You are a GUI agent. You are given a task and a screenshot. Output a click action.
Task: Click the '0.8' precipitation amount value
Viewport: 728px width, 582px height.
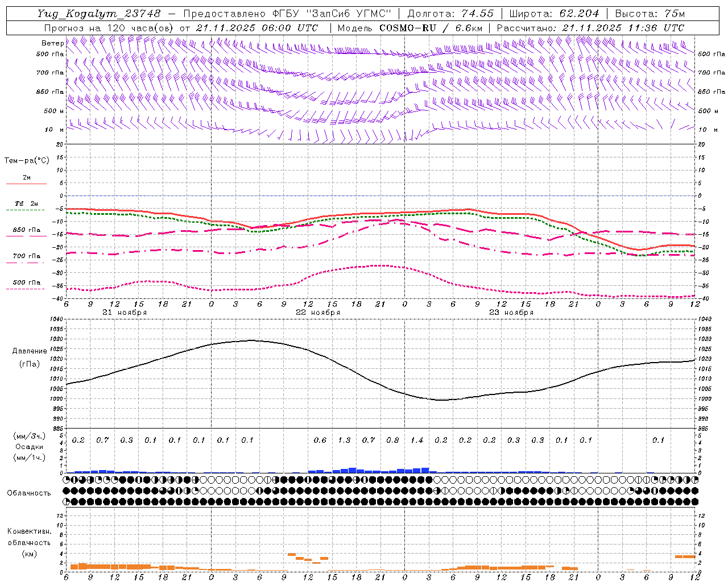point(392,440)
